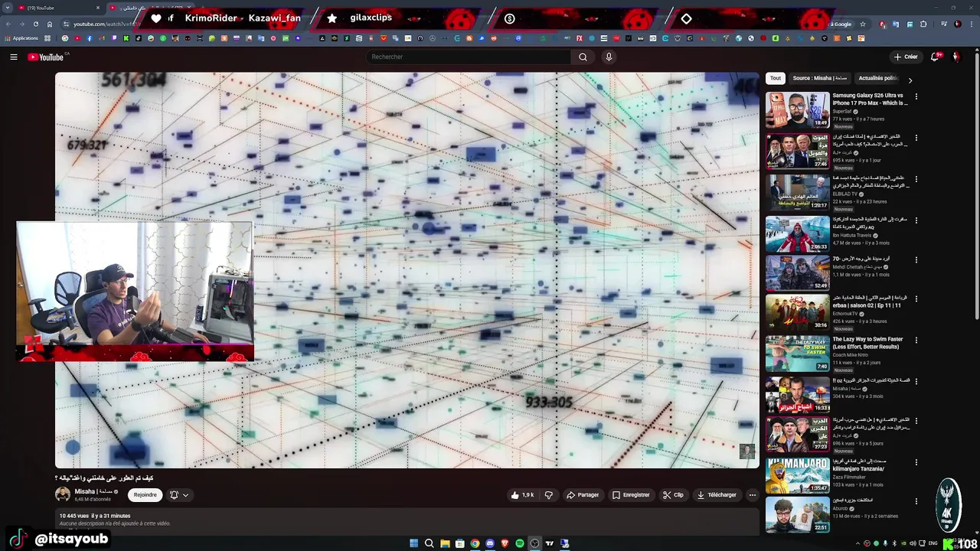Open the kilimanjaro Tanzania video title

[861, 465]
